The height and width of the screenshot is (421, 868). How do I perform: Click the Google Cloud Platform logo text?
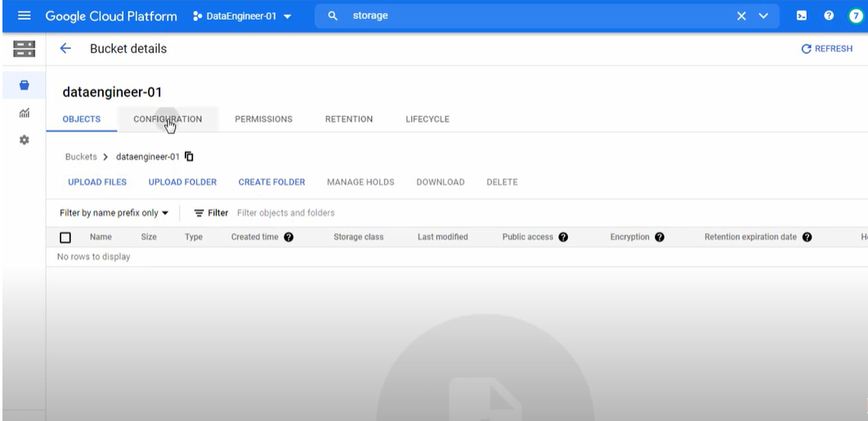pos(111,16)
